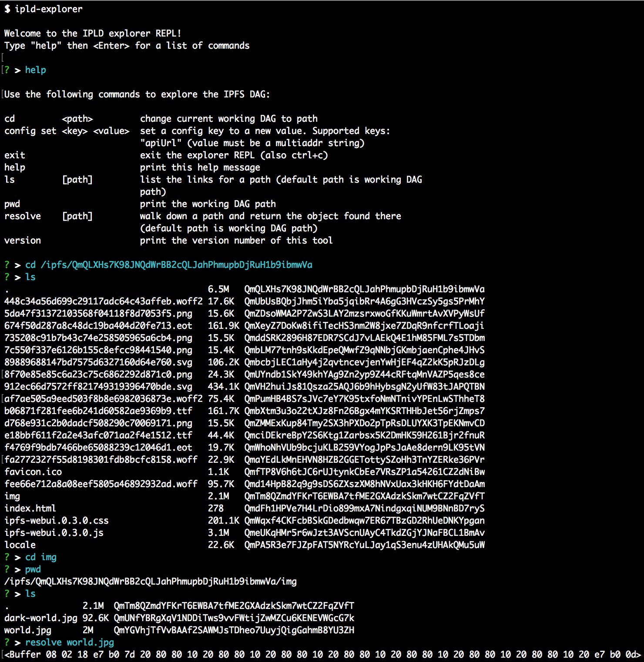Screen dimensions: 644x662
Task: Click ipfs-webui.0.3.0.css file name
Action: [x=57, y=521]
